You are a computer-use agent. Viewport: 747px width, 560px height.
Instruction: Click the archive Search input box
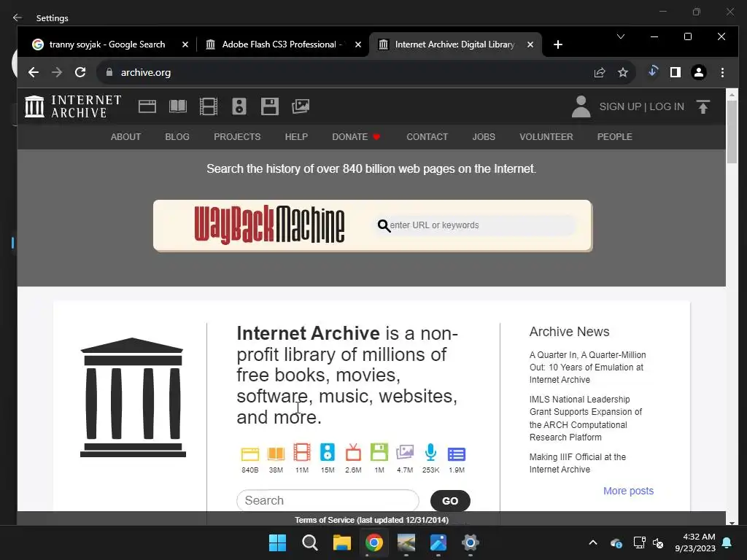coord(328,500)
